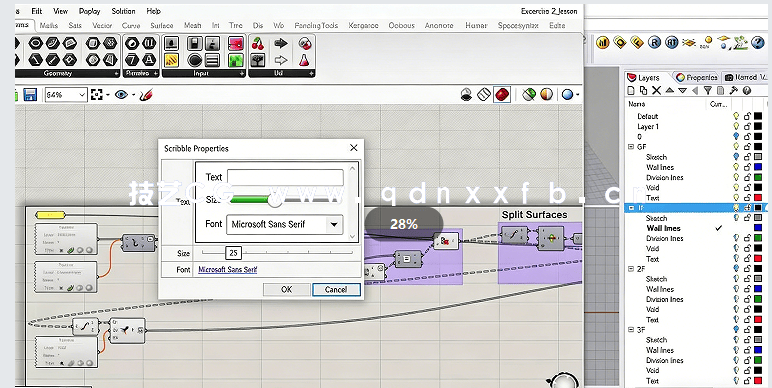Adjust the Size slider handle showing 25
772x388 pixels.
(233, 253)
